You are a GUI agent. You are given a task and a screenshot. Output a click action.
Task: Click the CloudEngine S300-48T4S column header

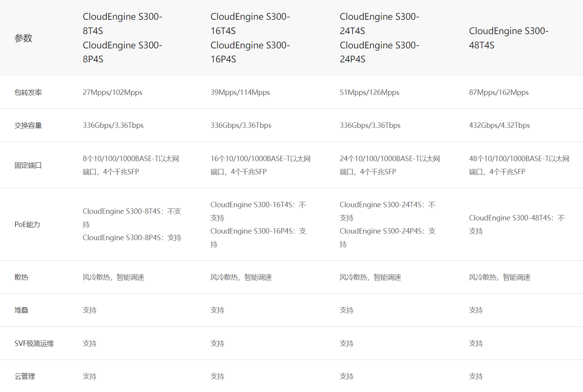508,38
